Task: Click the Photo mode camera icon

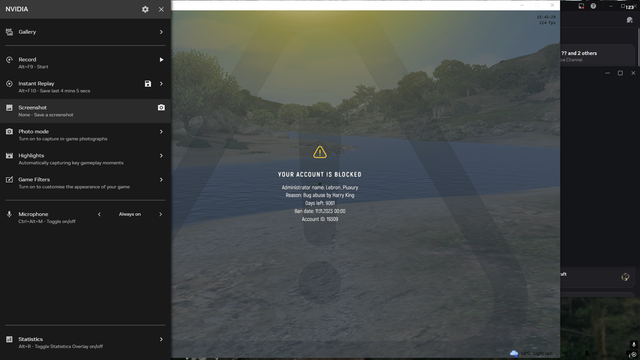Action: [x=9, y=131]
